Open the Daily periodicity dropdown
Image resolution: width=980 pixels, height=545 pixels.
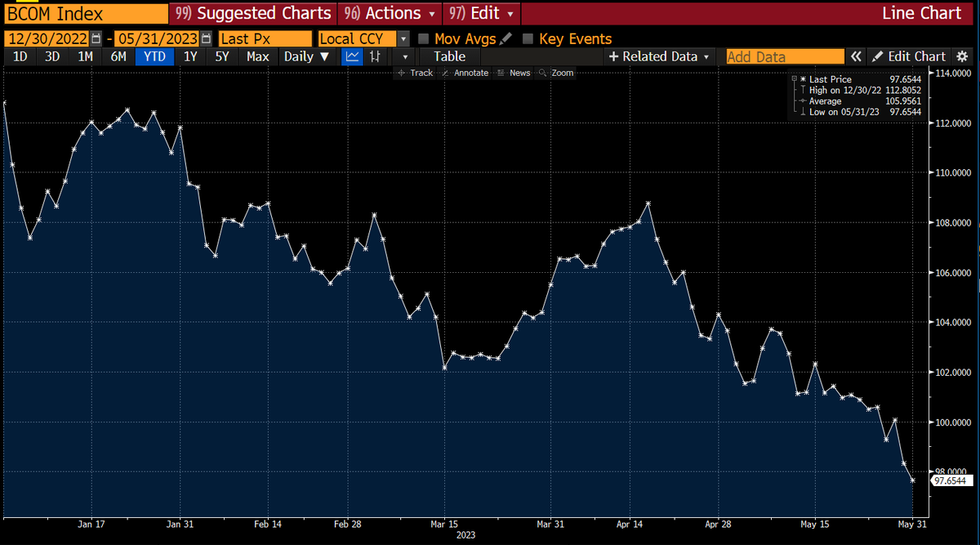coord(306,56)
